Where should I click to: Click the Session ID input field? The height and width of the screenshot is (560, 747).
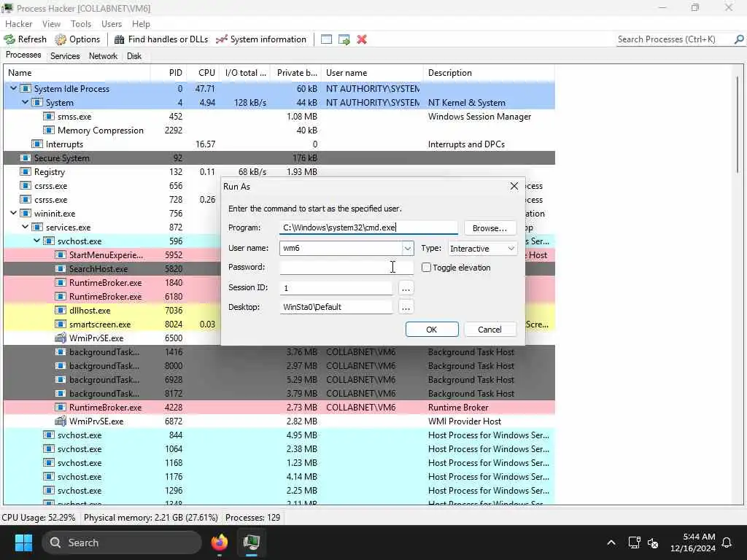coord(336,287)
